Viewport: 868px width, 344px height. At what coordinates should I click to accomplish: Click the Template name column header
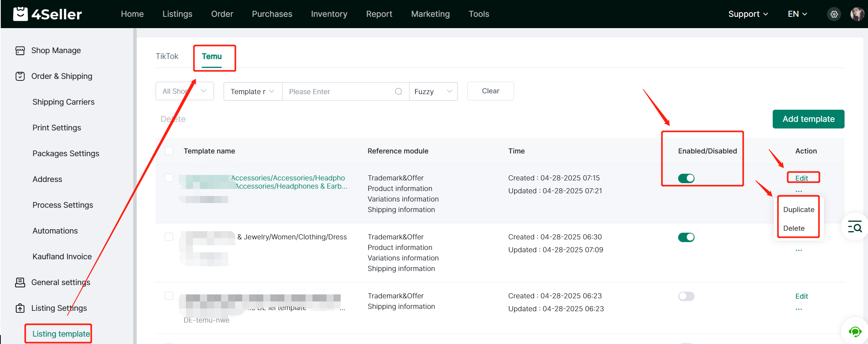click(x=209, y=151)
